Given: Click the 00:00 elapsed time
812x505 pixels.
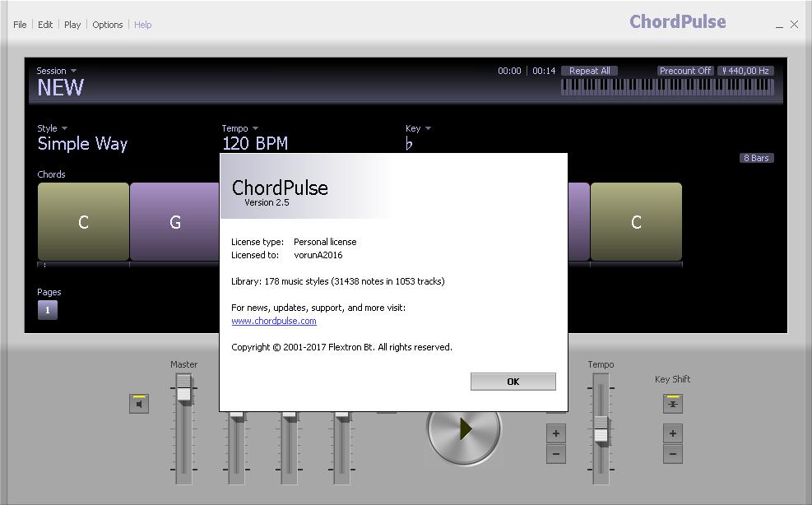Looking at the screenshot, I should (x=509, y=71).
